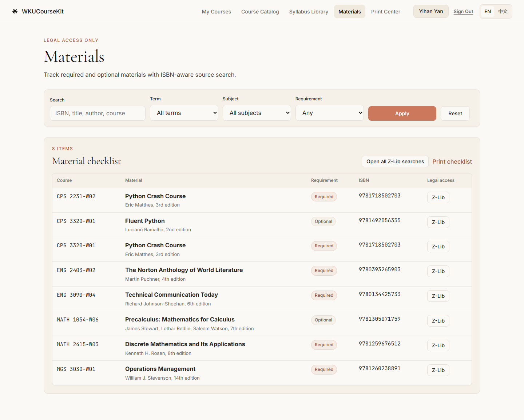
Task: Open Z-Lib for Operations Management
Action: [438, 370]
